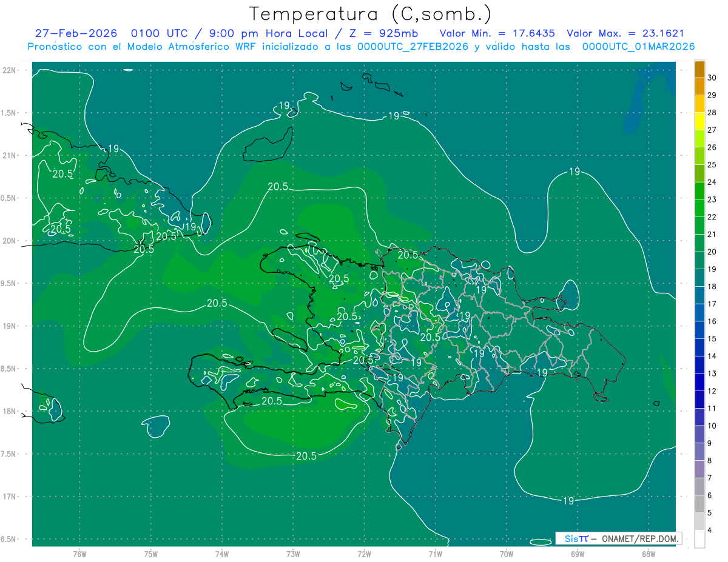This screenshot has height=562, width=728.
Task: Pick the dark blue swatch between 12 and 13
Action: pos(699,382)
